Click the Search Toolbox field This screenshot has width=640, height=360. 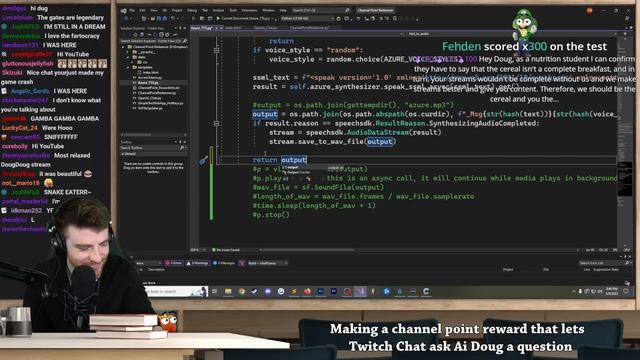[x=153, y=148]
